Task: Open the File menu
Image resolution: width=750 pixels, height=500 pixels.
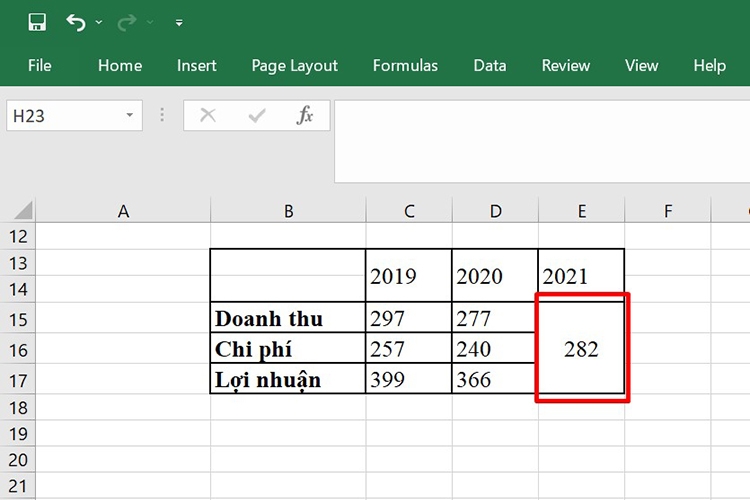Action: click(39, 66)
